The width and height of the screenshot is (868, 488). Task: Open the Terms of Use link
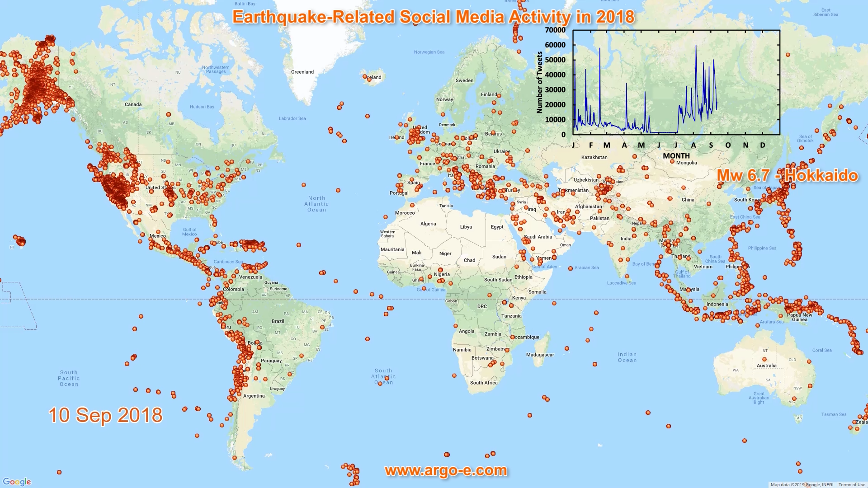[x=852, y=485]
